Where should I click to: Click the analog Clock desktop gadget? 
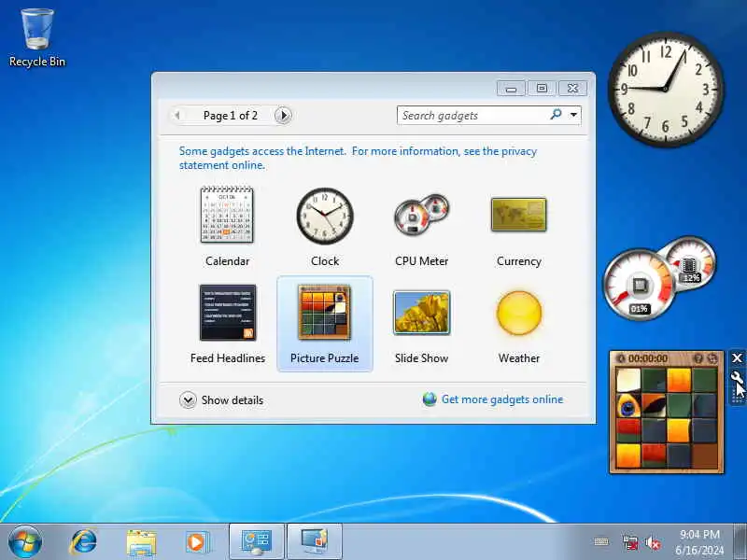pyautogui.click(x=666, y=89)
